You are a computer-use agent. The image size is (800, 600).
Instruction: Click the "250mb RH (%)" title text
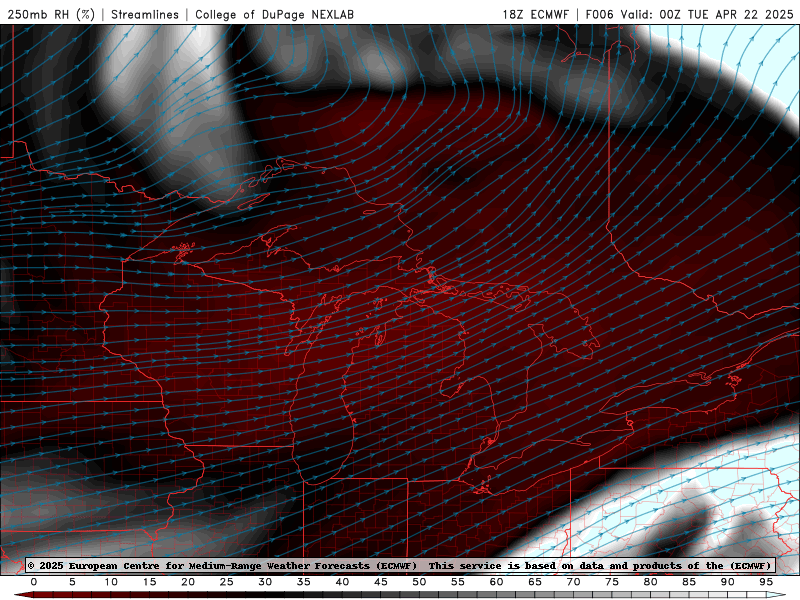(x=51, y=14)
